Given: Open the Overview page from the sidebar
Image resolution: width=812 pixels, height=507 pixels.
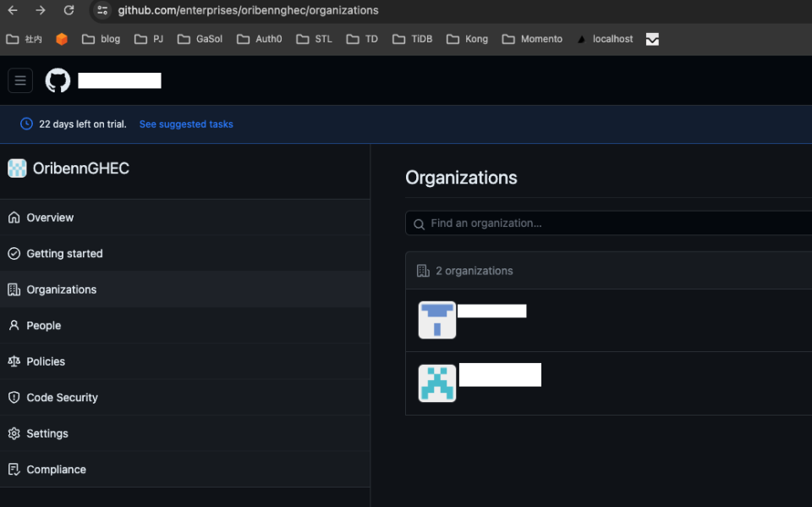Looking at the screenshot, I should point(48,218).
